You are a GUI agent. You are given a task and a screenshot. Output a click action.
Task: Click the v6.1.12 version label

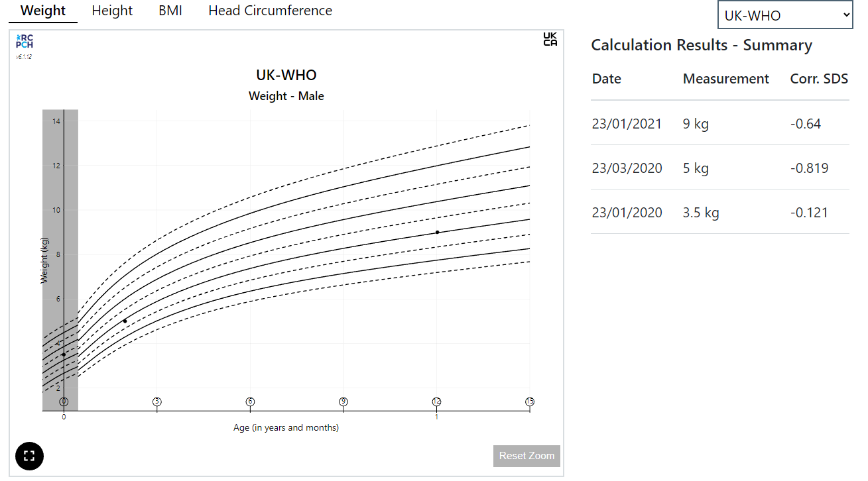[24, 56]
